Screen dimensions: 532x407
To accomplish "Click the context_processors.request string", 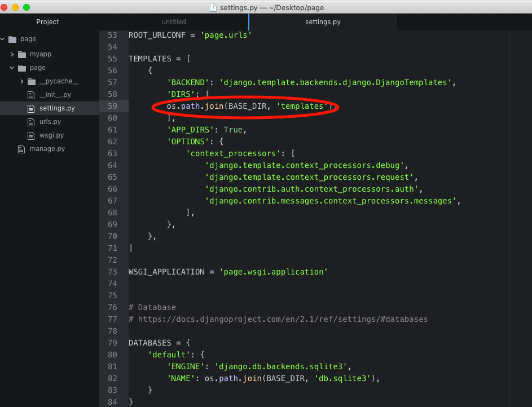I will [x=309, y=177].
